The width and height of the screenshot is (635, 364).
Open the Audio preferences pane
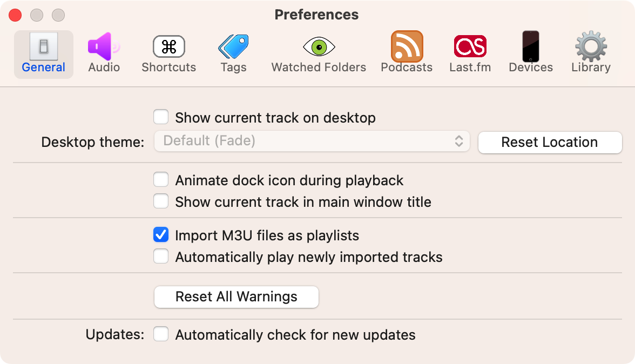[x=104, y=54]
